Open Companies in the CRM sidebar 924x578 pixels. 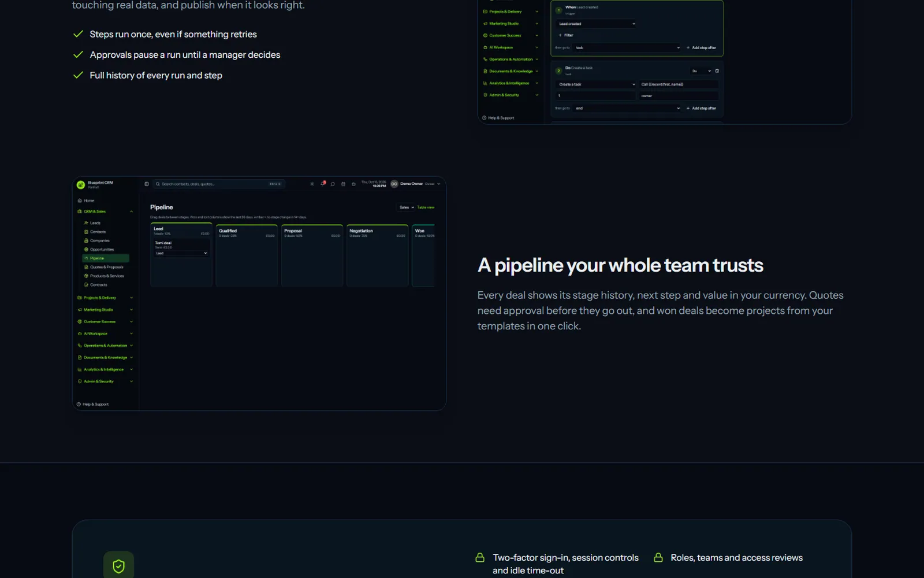tap(97, 240)
